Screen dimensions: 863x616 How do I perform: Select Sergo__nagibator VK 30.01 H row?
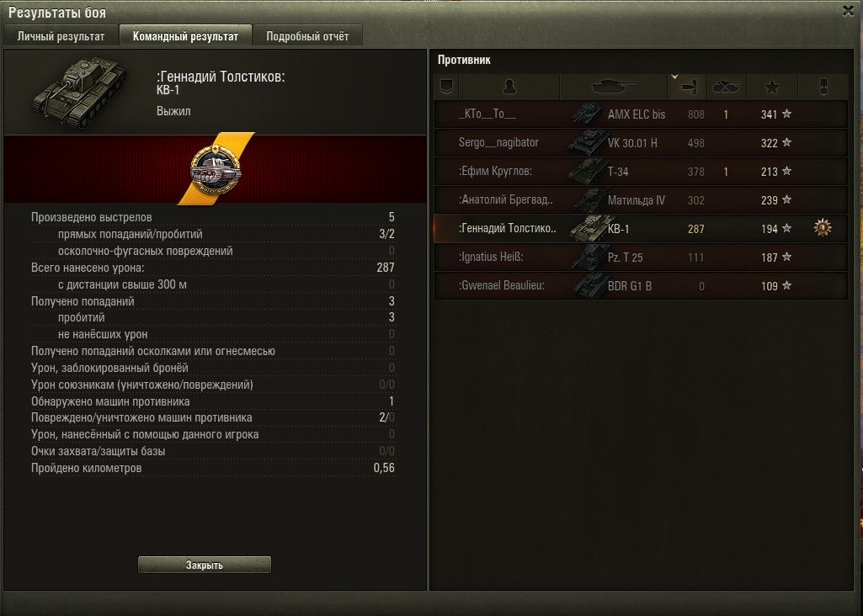641,143
